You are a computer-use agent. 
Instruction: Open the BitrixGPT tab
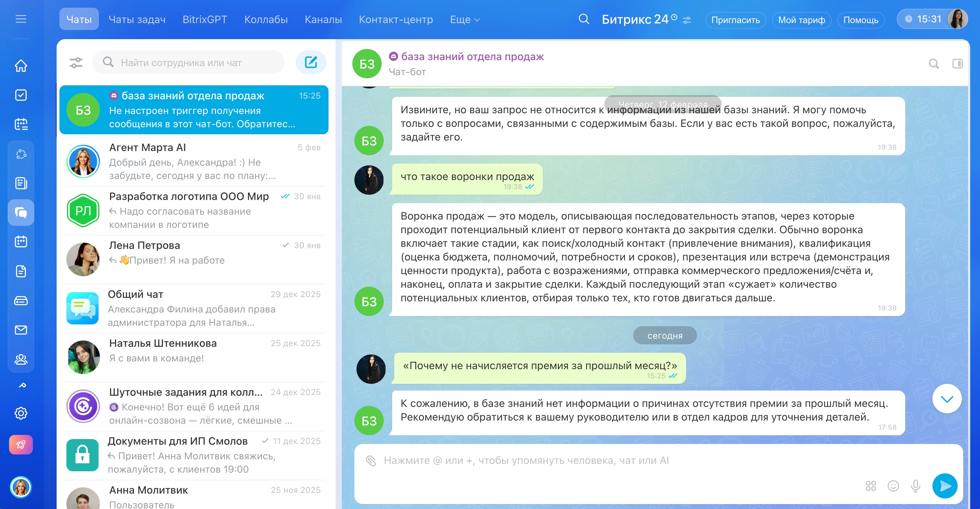pyautogui.click(x=205, y=19)
